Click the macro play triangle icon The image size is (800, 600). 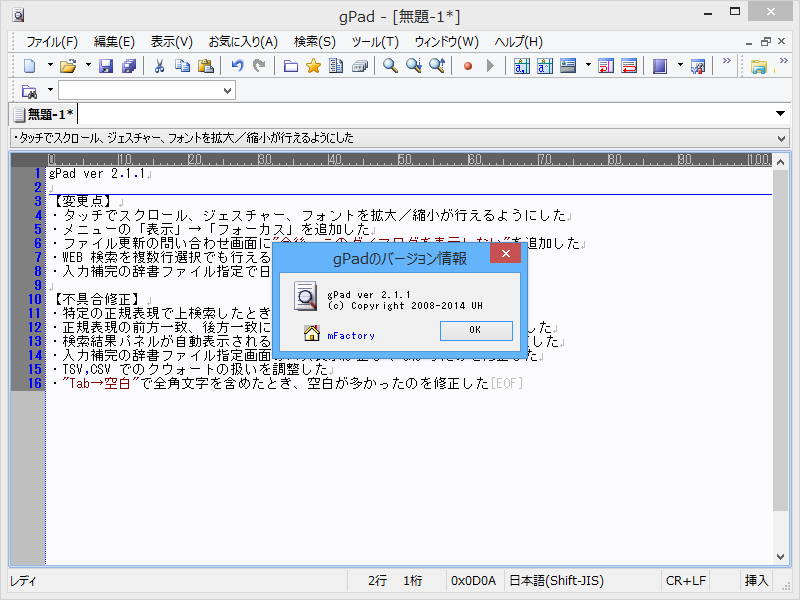click(x=490, y=66)
